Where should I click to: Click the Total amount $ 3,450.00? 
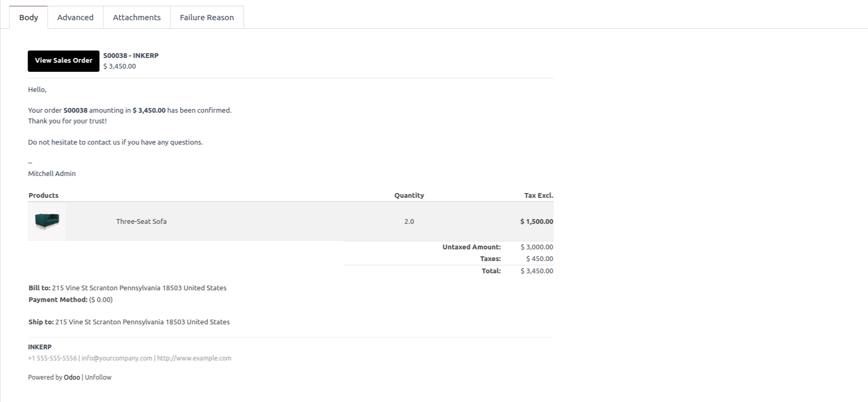click(537, 271)
